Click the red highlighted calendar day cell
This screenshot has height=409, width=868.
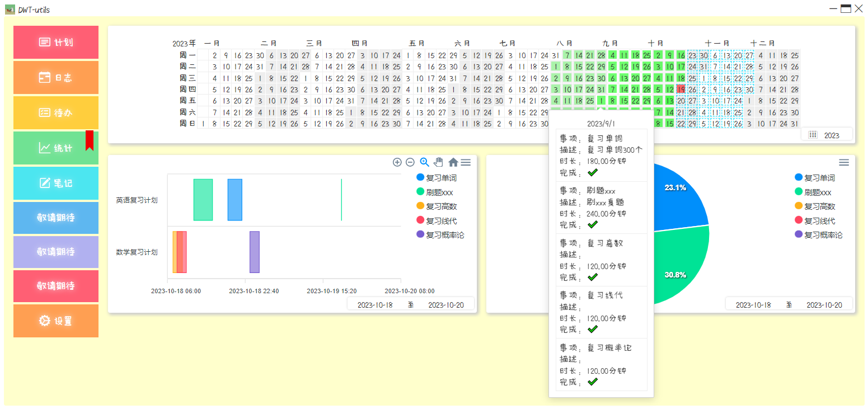point(681,89)
